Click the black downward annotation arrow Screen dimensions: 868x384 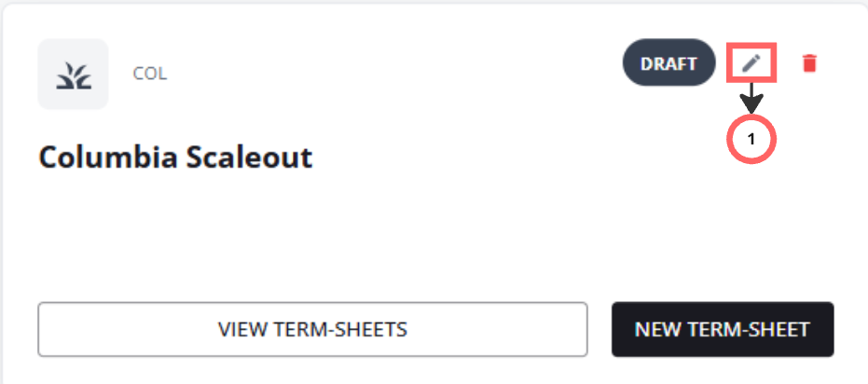pyautogui.click(x=751, y=98)
